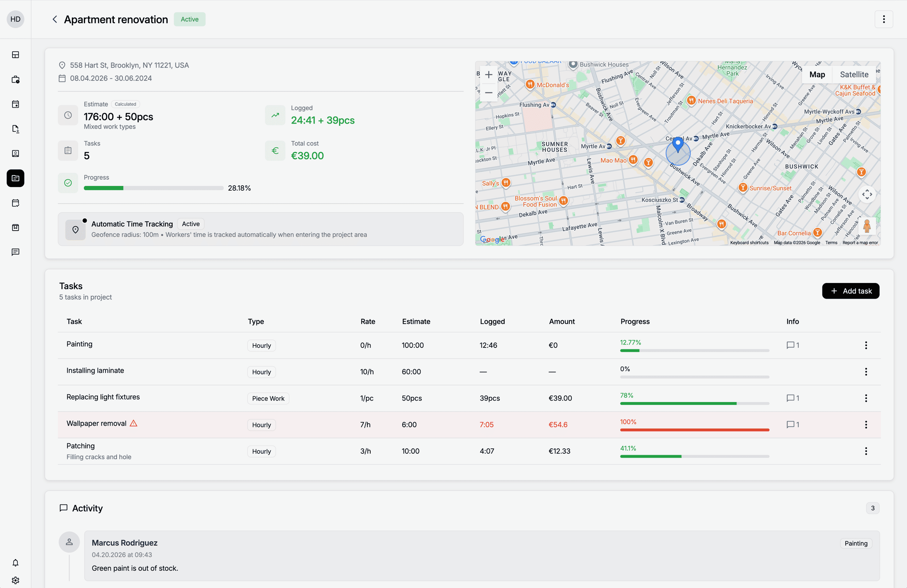The width and height of the screenshot is (907, 588).
Task: Click the Terms link on map
Action: pos(831,243)
